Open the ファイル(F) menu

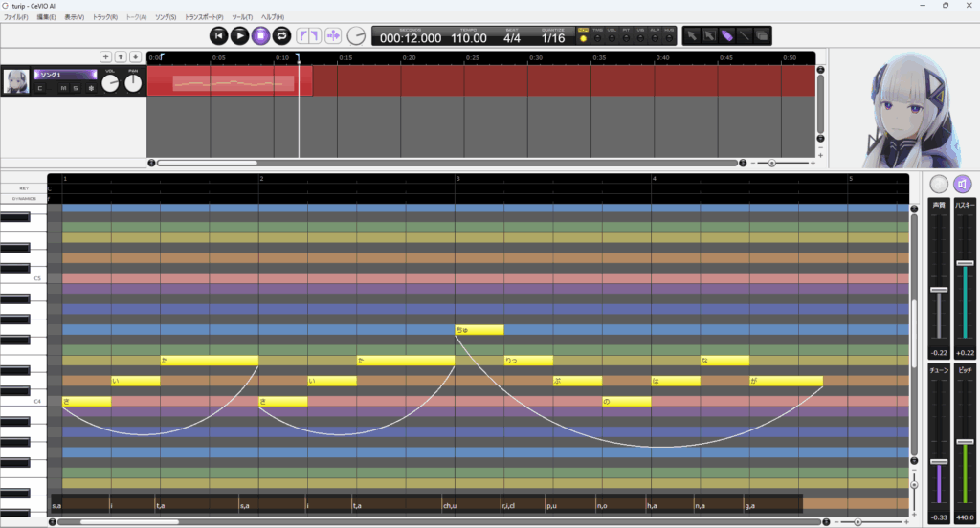(x=16, y=17)
